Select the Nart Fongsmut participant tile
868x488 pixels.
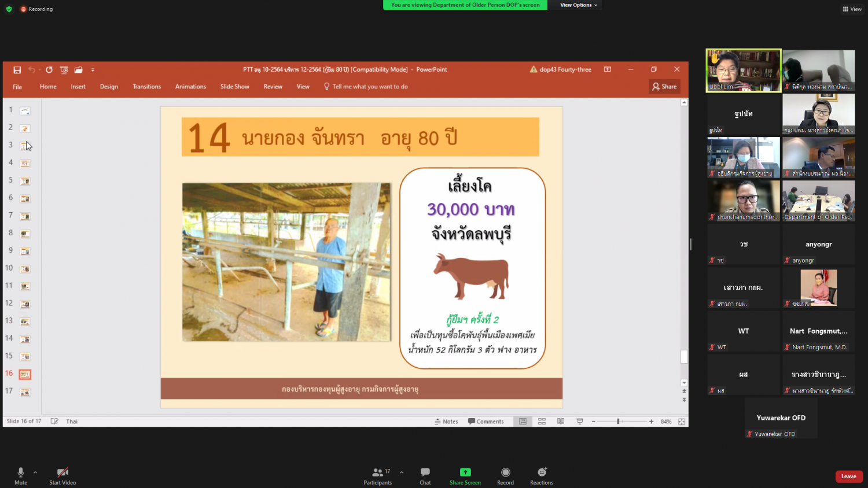[819, 331]
